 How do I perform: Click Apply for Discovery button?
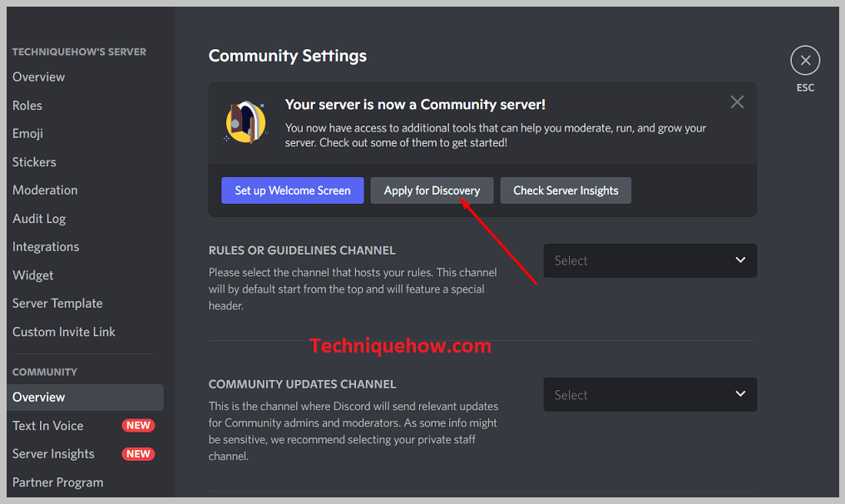tap(432, 190)
